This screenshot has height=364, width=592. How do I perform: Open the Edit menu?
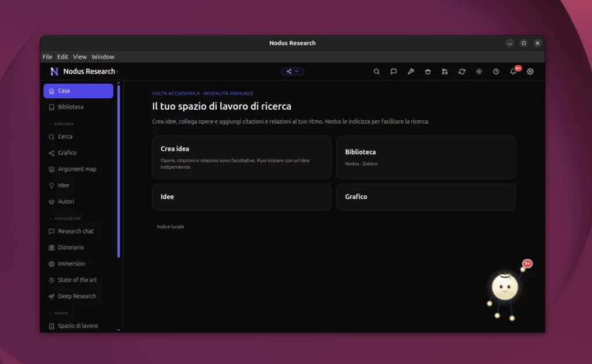tap(62, 57)
